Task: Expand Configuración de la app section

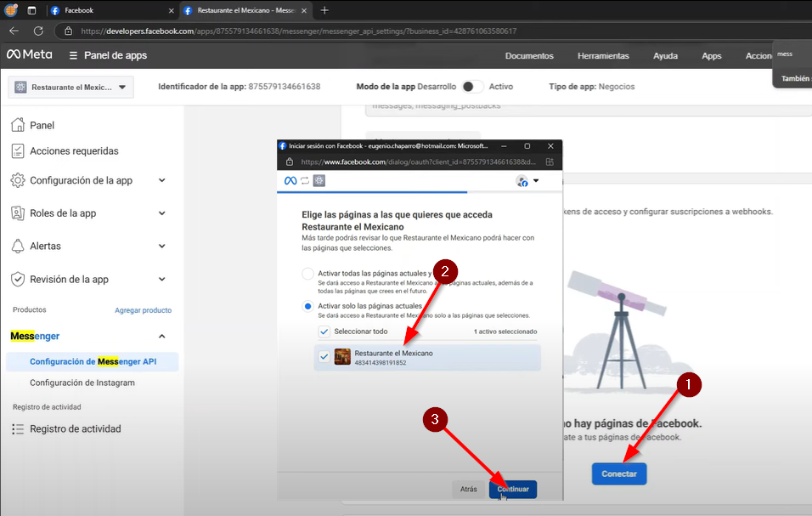Action: (162, 180)
